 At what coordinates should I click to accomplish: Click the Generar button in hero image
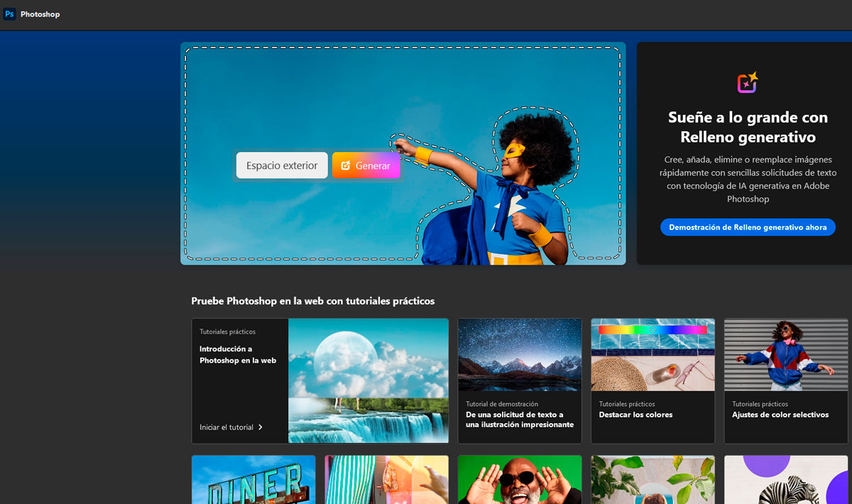[x=366, y=165]
